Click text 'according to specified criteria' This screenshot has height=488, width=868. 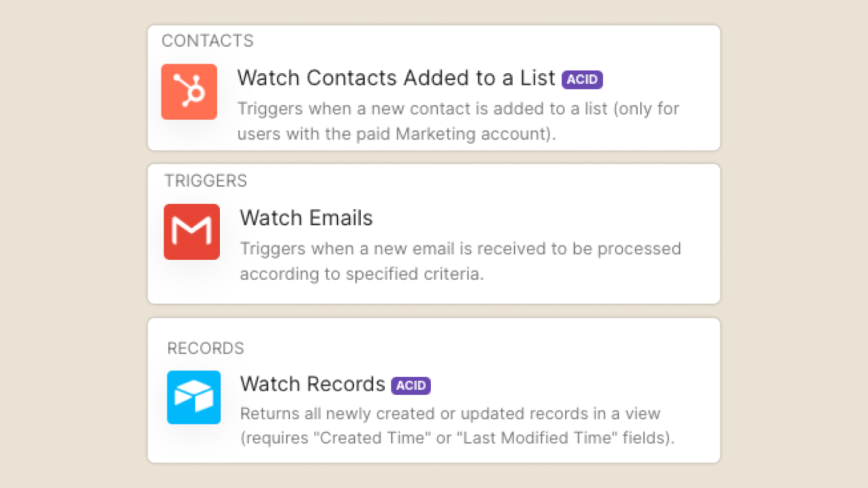click(361, 274)
